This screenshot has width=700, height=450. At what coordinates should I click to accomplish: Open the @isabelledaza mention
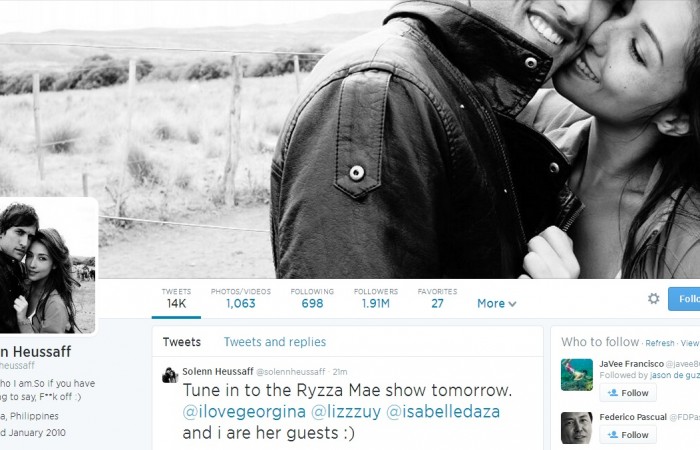(x=443, y=412)
